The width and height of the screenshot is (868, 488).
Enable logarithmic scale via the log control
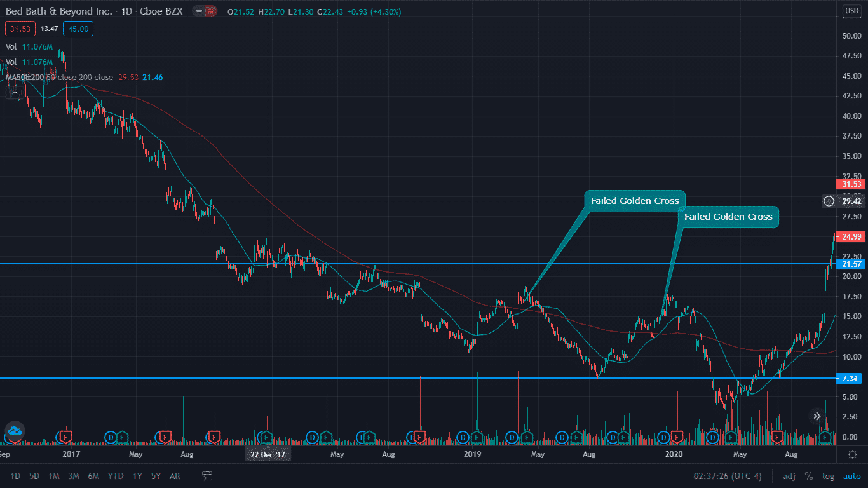coord(828,475)
